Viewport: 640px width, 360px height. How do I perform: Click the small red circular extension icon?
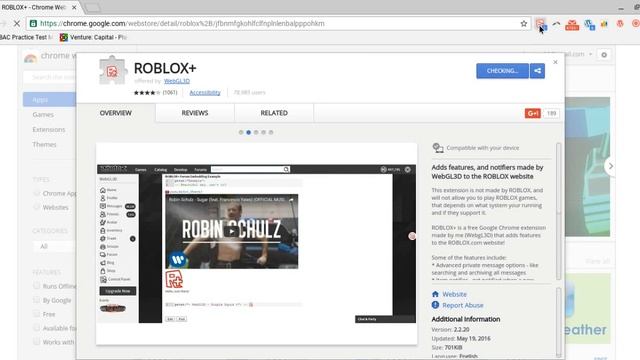pos(620,24)
